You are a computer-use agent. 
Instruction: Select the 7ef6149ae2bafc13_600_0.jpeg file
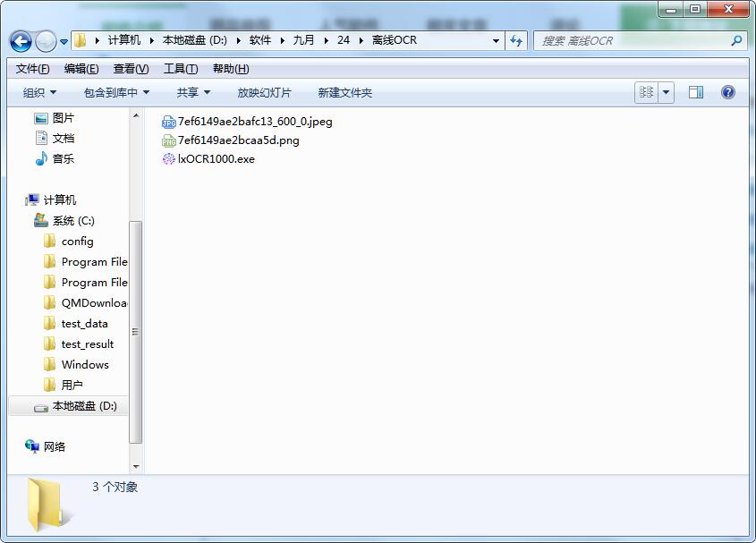pyautogui.click(x=254, y=122)
